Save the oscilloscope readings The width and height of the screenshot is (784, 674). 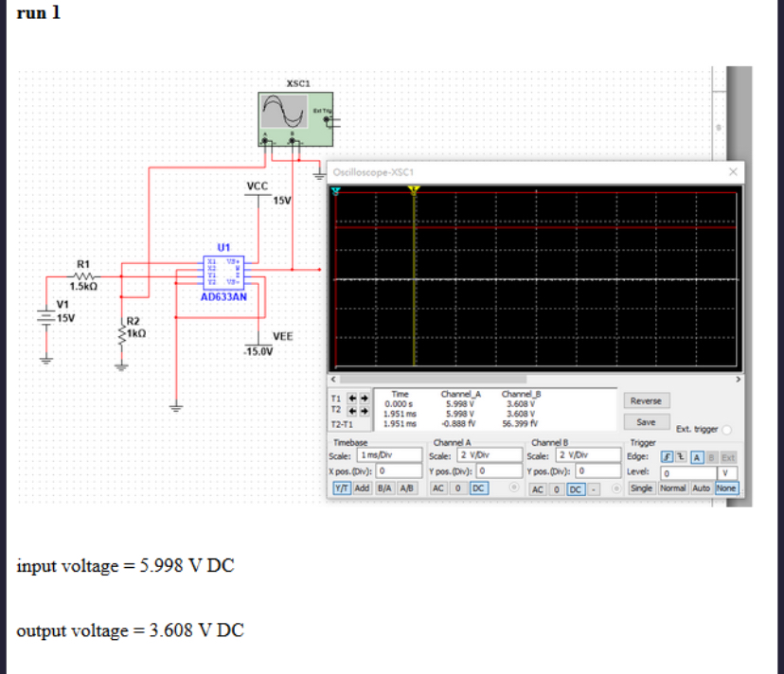click(645, 420)
